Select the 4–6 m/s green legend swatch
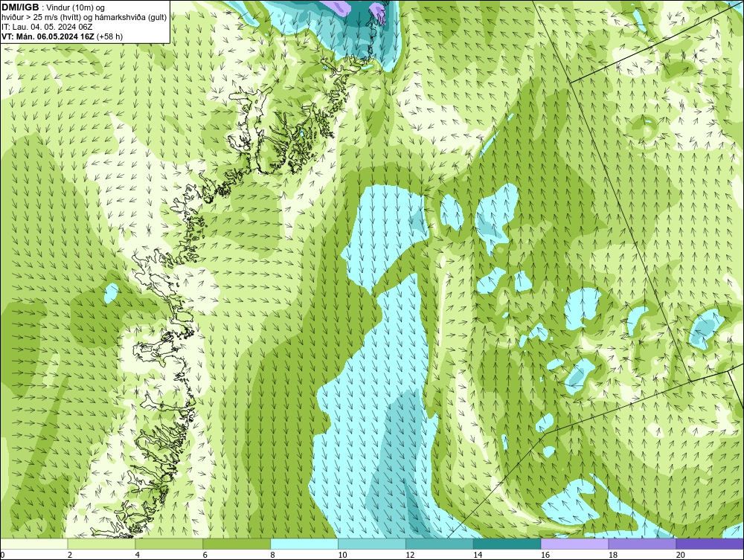This screenshot has height=560, width=744. tap(169, 544)
